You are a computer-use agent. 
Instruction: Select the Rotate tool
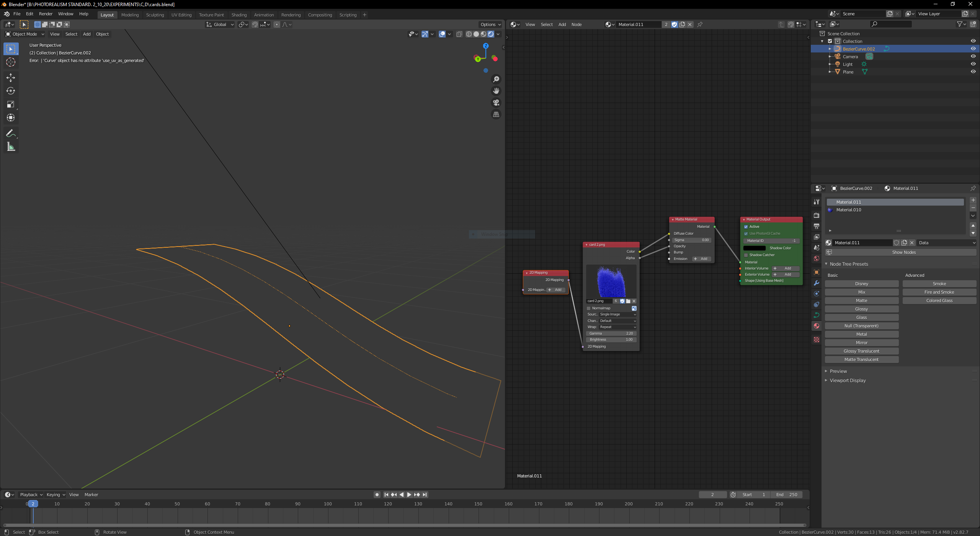click(x=11, y=91)
